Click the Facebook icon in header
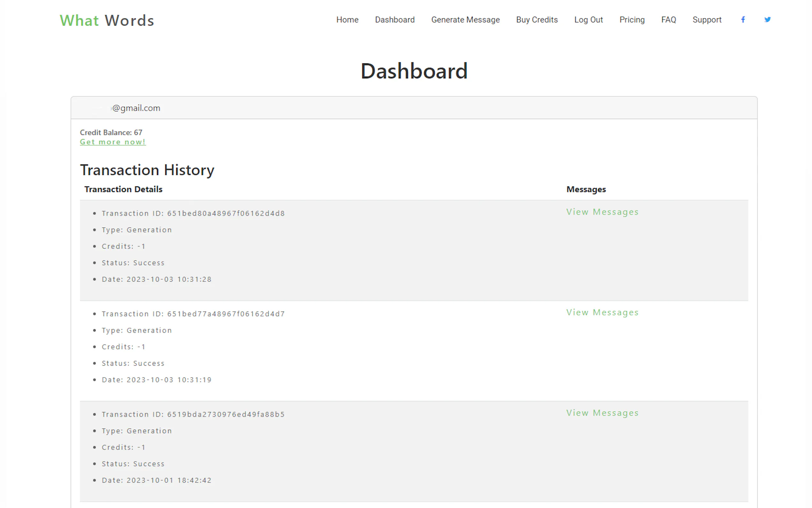The width and height of the screenshot is (812, 508). tap(743, 20)
